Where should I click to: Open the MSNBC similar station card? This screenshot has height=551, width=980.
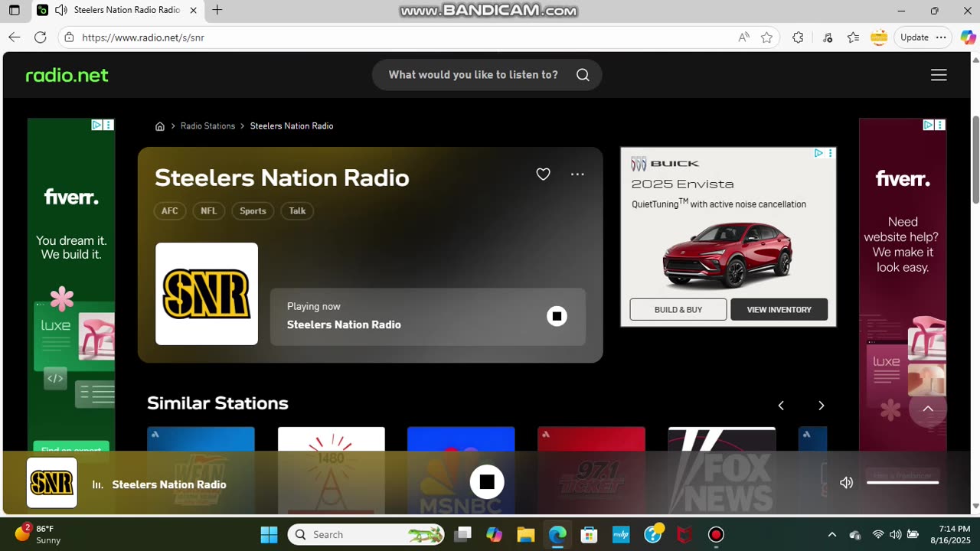(x=461, y=470)
